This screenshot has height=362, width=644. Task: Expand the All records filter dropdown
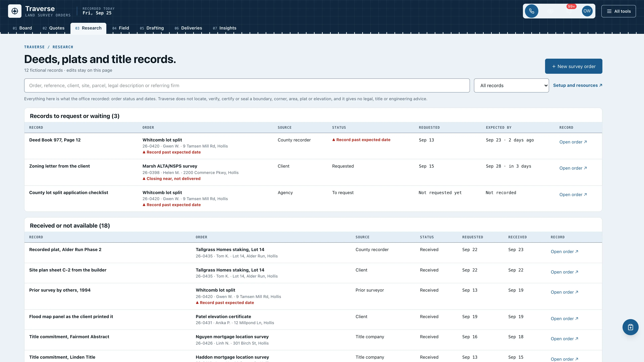(x=511, y=85)
